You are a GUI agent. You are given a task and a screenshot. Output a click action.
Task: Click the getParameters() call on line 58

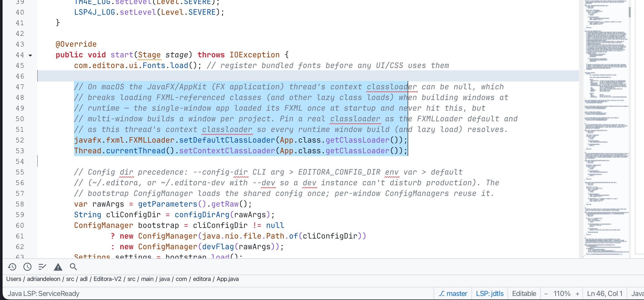[172, 204]
